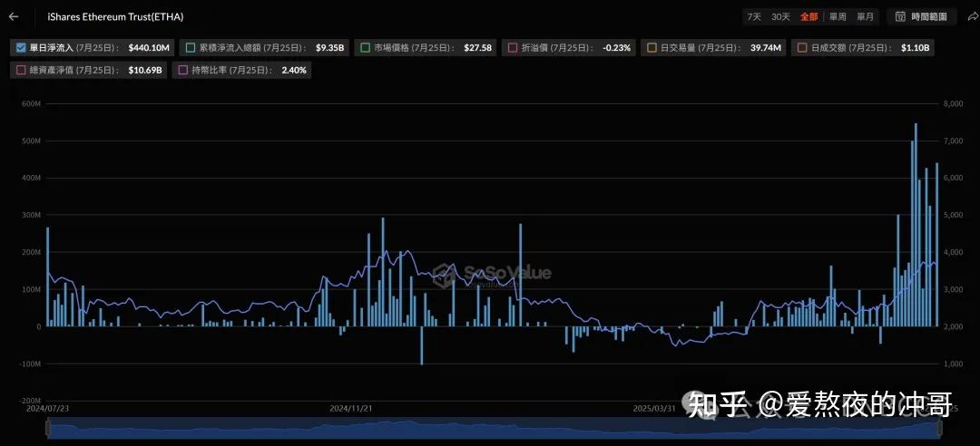Viewport: 980px width, 446px height.
Task: Click the 2.40% holding ratio value
Action: [294, 70]
